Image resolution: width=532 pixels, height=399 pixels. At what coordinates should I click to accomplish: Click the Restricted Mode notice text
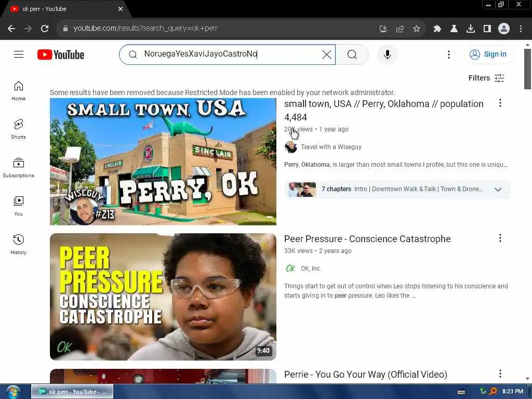coord(222,92)
